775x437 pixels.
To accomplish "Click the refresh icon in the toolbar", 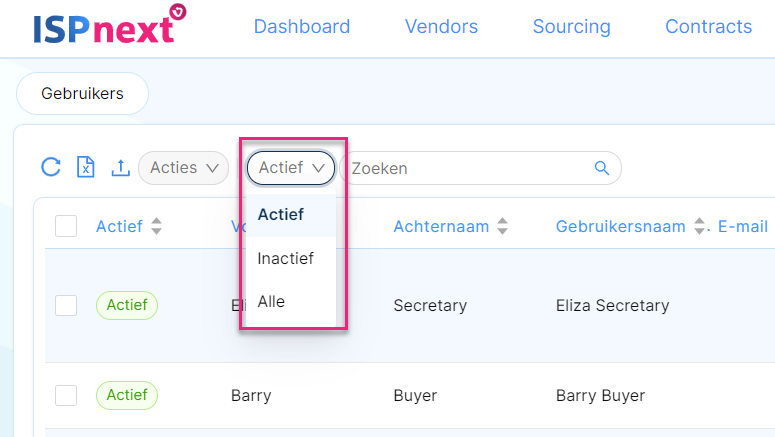I will pyautogui.click(x=51, y=167).
